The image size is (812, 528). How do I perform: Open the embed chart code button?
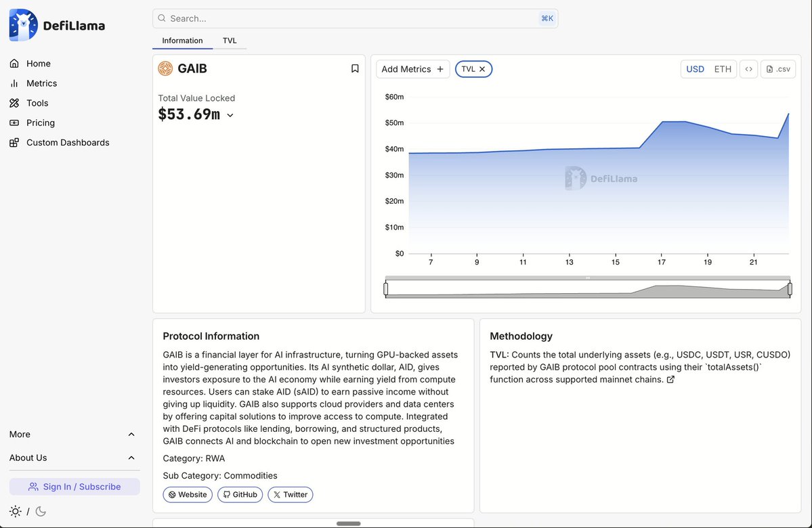[x=748, y=69]
